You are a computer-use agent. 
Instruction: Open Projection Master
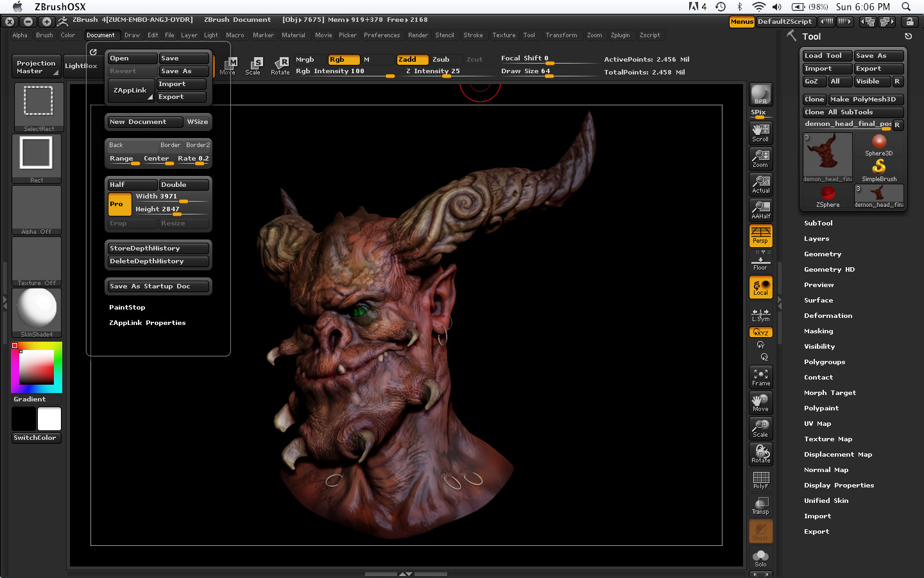pyautogui.click(x=36, y=67)
